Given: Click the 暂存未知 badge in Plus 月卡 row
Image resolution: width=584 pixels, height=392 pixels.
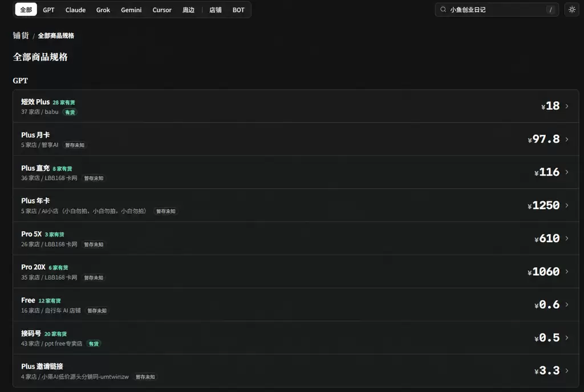Looking at the screenshot, I should 75,145.
